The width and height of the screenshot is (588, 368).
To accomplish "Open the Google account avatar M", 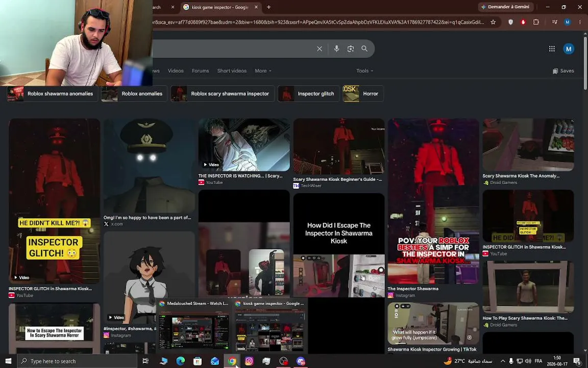I will (x=569, y=49).
